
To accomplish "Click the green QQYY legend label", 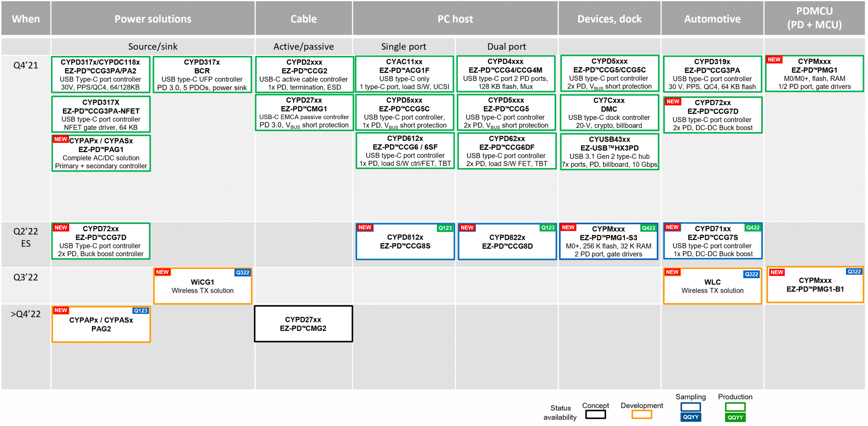I will coord(735,417).
